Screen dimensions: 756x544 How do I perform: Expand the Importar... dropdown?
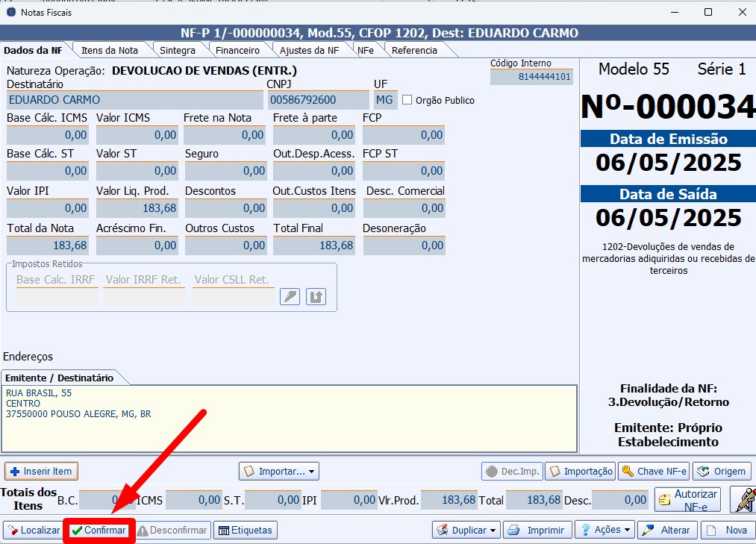tap(279, 471)
